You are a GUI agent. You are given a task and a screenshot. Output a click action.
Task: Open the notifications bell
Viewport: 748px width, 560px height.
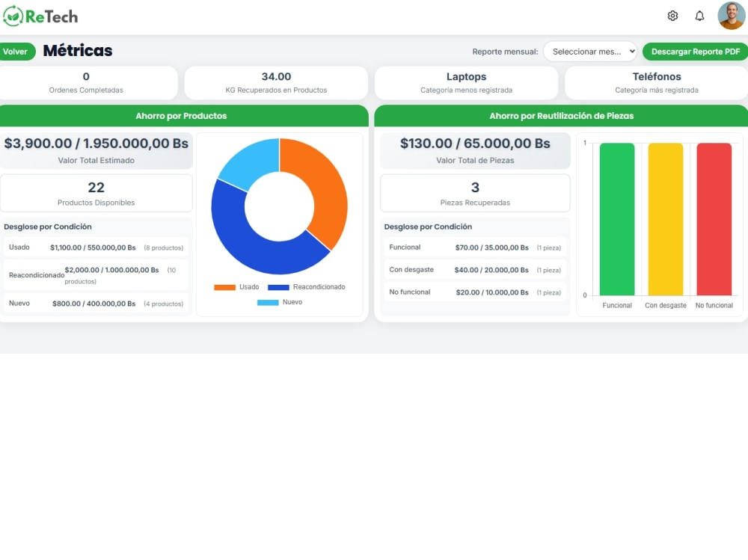699,16
